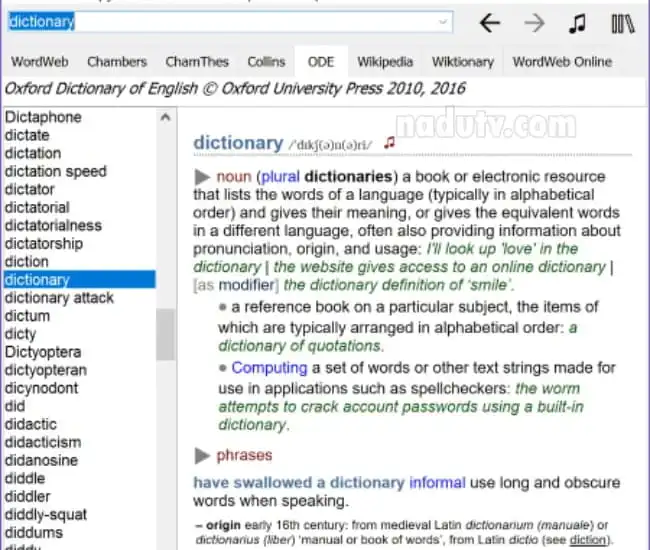The image size is (650, 550).
Task: Select 'dictate' in the word list
Action: pos(27,136)
